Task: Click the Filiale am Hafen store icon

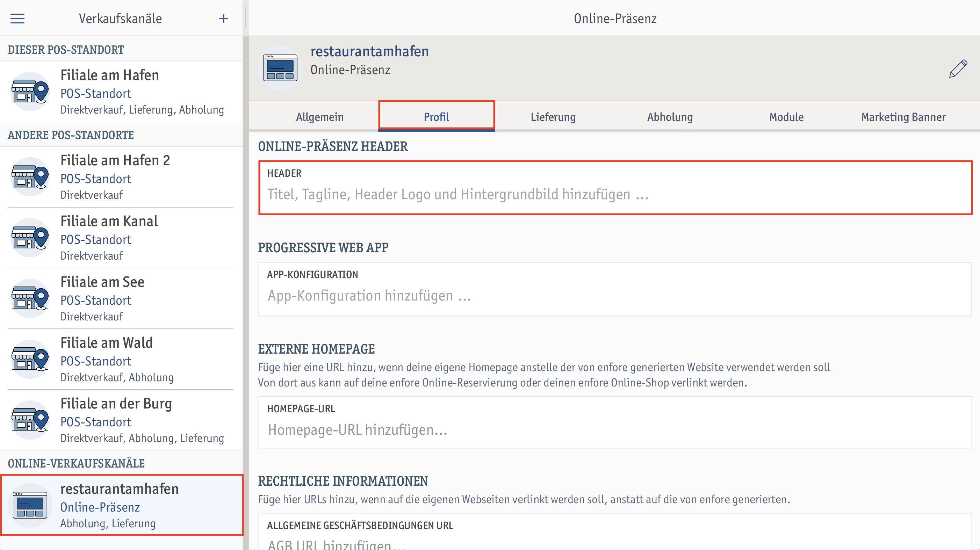Action: 30,92
